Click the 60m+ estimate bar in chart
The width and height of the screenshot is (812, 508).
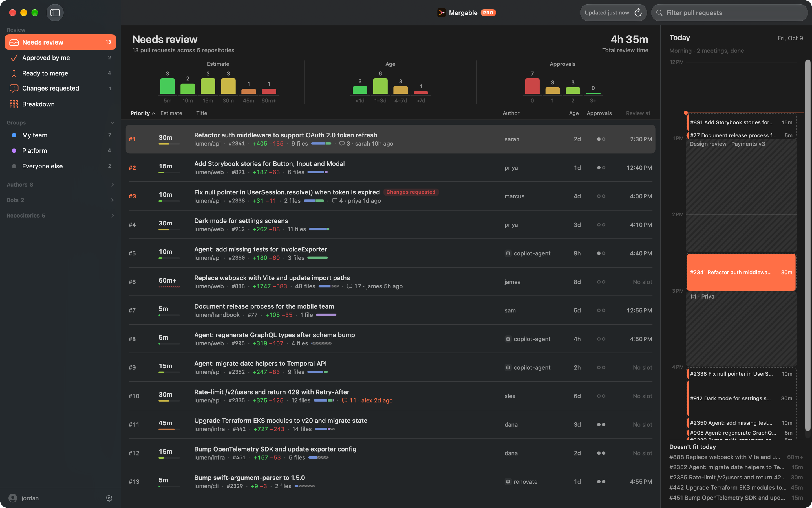coord(269,91)
